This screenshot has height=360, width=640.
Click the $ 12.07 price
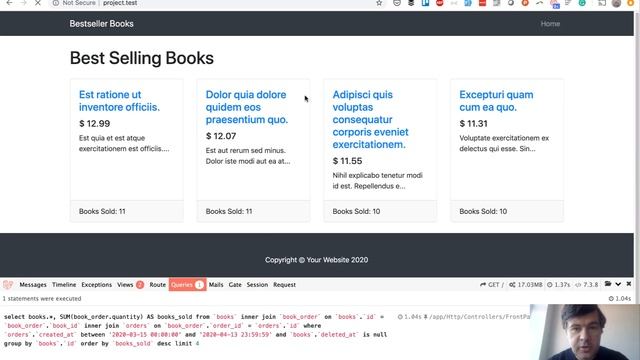tap(221, 136)
